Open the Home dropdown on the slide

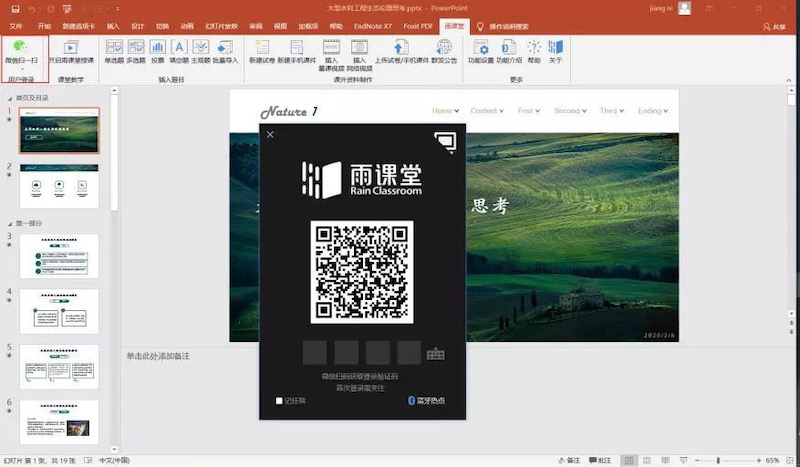tap(445, 111)
